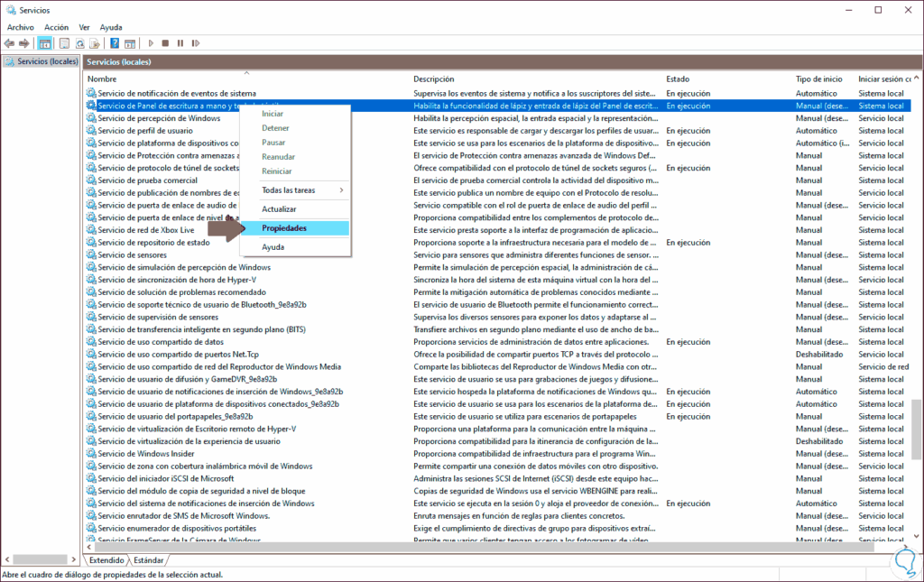Viewport: 924px width, 582px height.
Task: Click the forward navigation arrow
Action: coord(25,42)
